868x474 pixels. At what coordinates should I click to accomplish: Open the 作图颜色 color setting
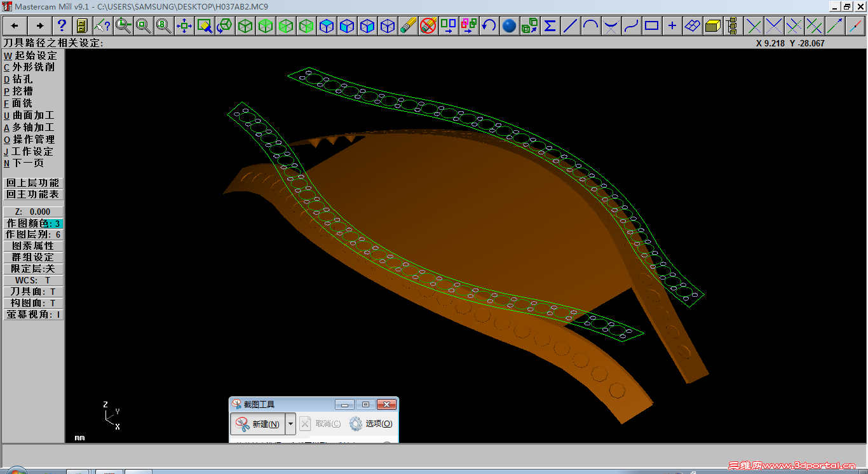(33, 224)
